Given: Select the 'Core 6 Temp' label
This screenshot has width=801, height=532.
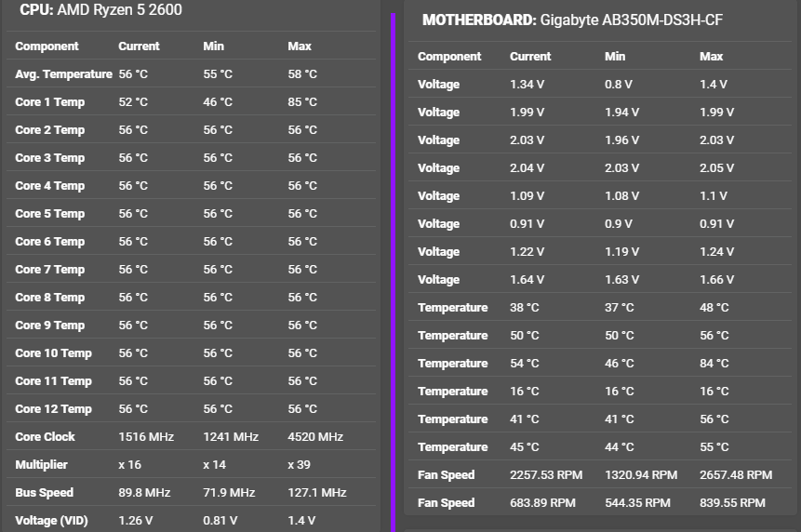Looking at the screenshot, I should tap(49, 242).
